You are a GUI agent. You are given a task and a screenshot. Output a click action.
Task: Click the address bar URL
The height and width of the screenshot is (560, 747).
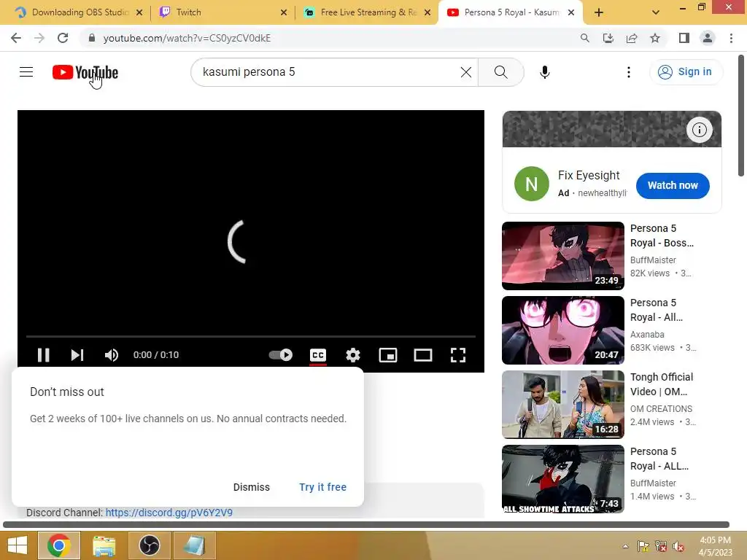[187, 38]
